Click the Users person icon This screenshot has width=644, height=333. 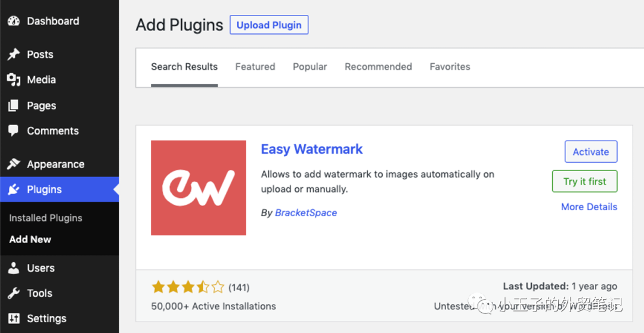coord(14,268)
